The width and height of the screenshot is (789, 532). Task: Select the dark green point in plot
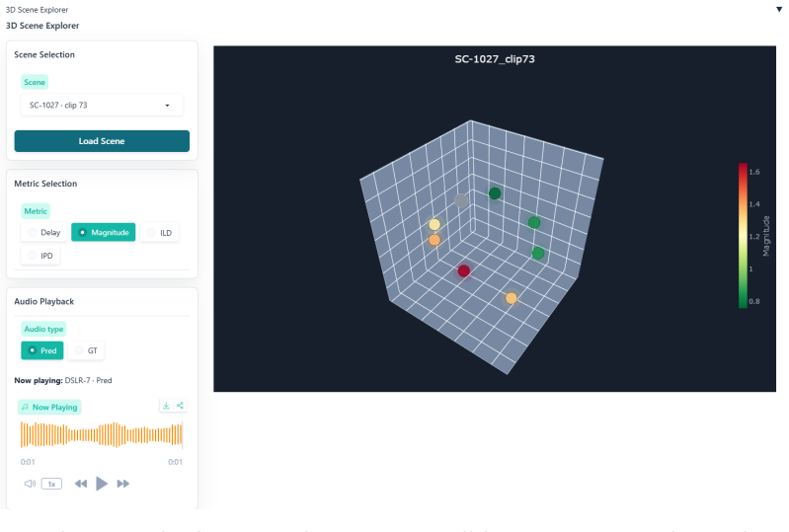[x=495, y=193]
